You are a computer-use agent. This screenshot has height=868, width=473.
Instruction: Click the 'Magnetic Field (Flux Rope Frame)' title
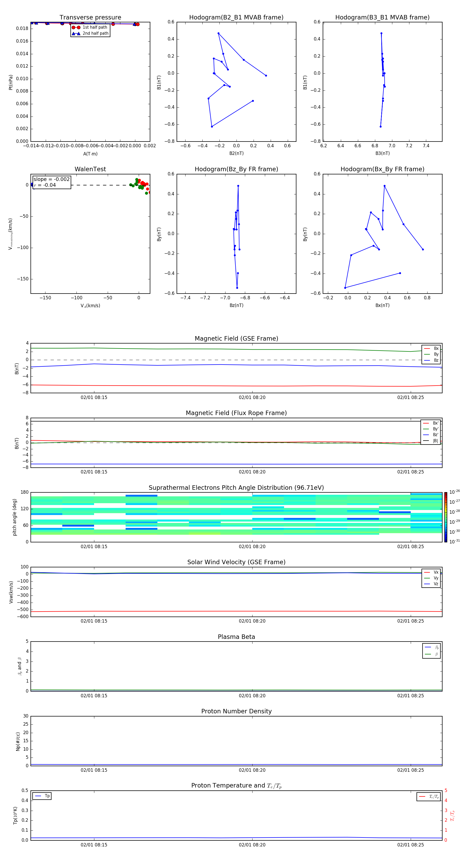(236, 413)
